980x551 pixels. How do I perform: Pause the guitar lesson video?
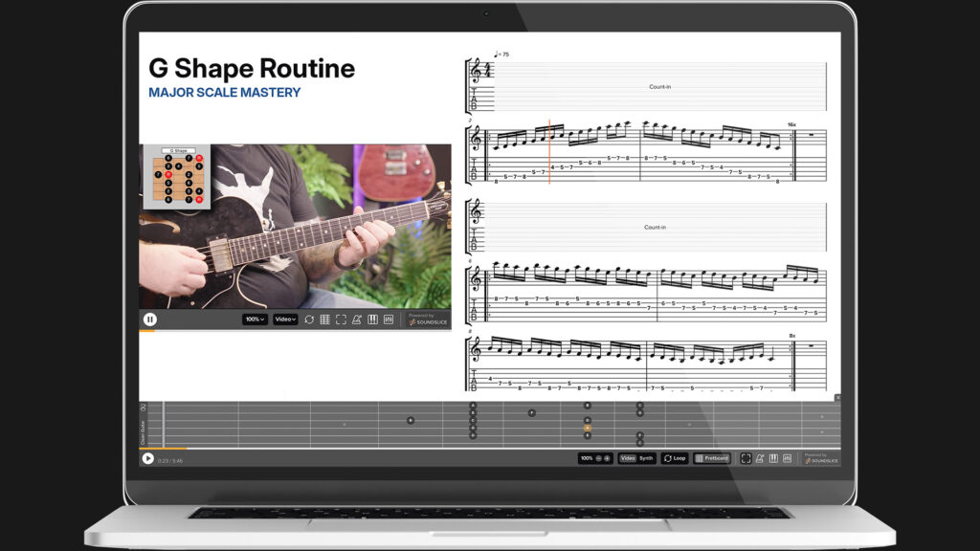pos(150,320)
